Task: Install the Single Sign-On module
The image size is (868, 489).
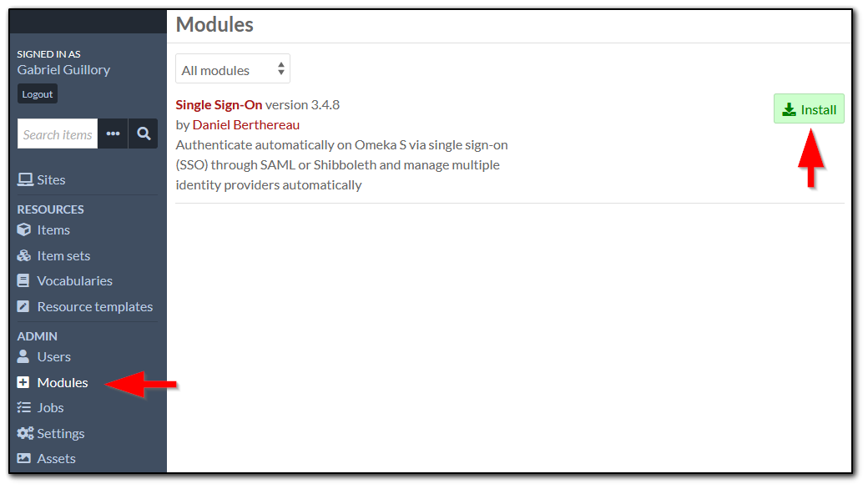Action: coord(809,109)
